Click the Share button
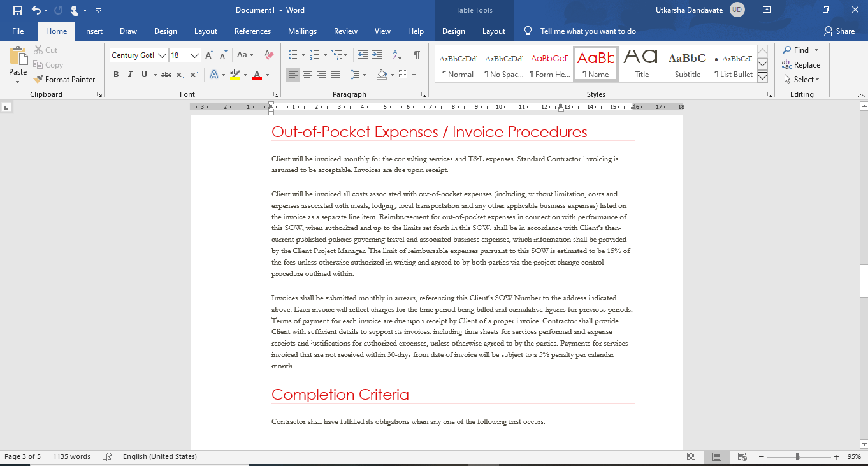The image size is (868, 466). (x=839, y=31)
